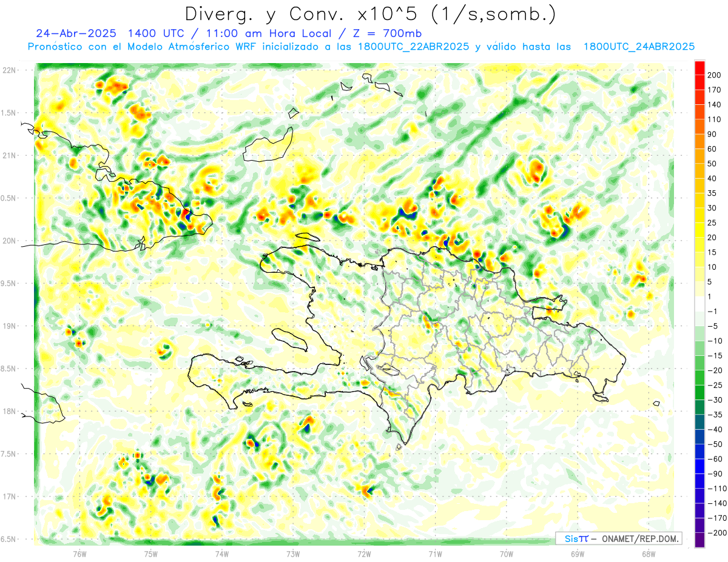Click the colorbar label "-90"

coord(714,474)
